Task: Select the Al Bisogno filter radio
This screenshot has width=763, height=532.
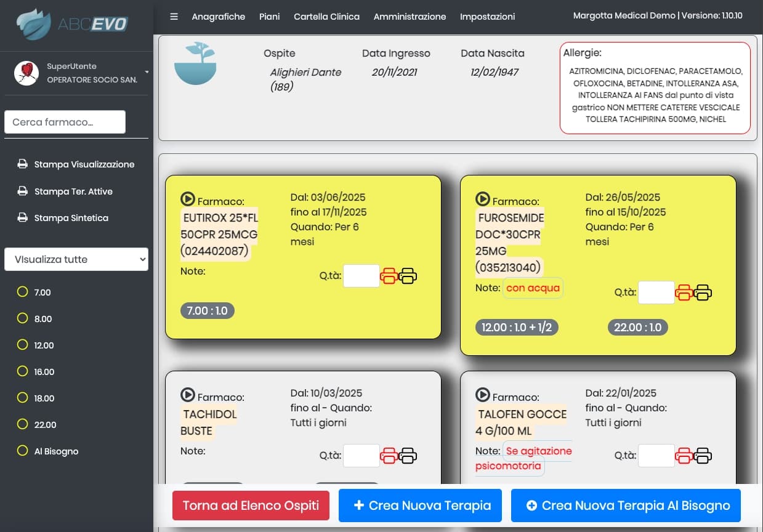Action: tap(23, 451)
